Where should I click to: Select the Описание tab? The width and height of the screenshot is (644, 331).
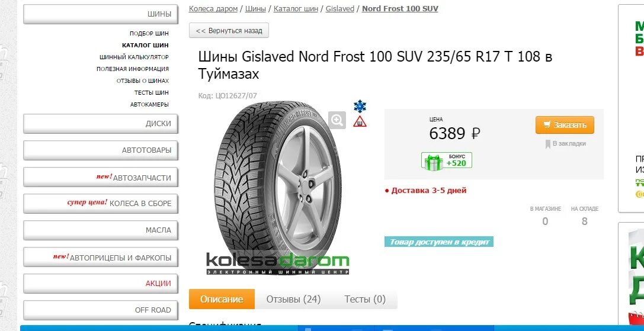point(222,299)
